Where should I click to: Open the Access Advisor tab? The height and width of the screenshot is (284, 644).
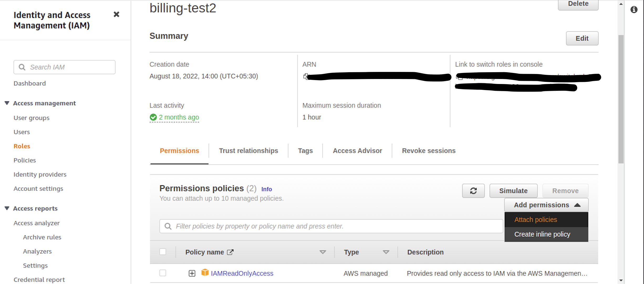point(357,151)
